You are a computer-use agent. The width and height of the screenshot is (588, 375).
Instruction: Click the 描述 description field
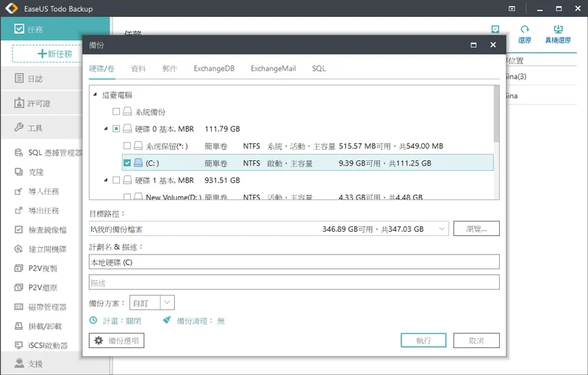pyautogui.click(x=294, y=282)
